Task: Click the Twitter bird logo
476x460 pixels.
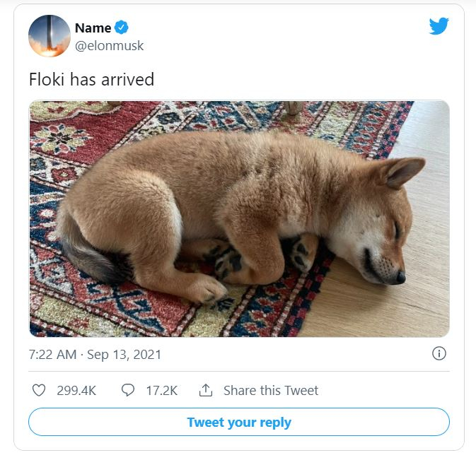Action: [439, 25]
